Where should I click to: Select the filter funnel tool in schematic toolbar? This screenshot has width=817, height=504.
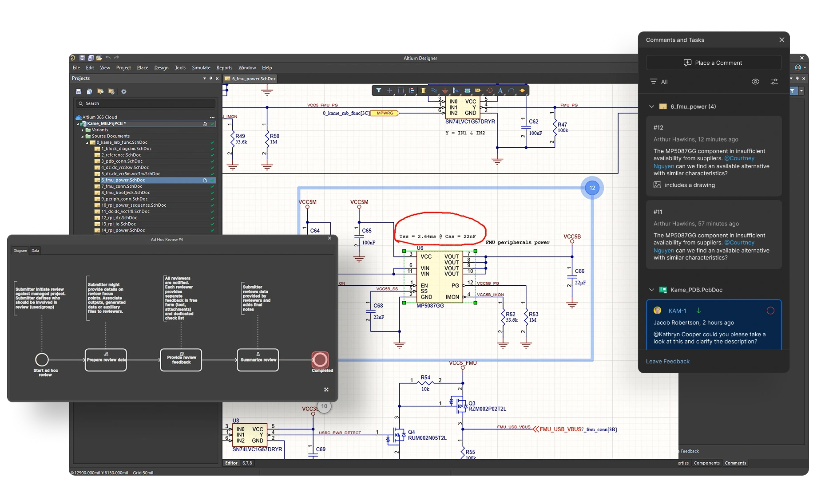click(x=379, y=91)
